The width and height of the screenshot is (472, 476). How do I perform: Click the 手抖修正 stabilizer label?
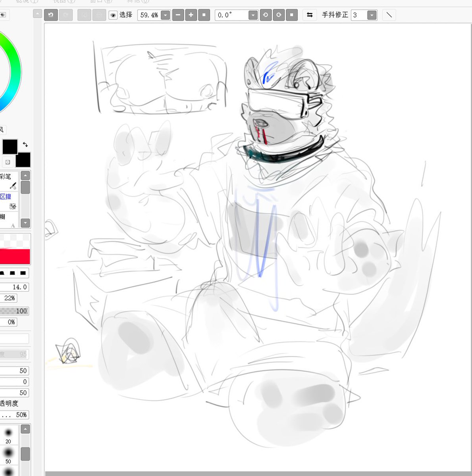[x=335, y=15]
